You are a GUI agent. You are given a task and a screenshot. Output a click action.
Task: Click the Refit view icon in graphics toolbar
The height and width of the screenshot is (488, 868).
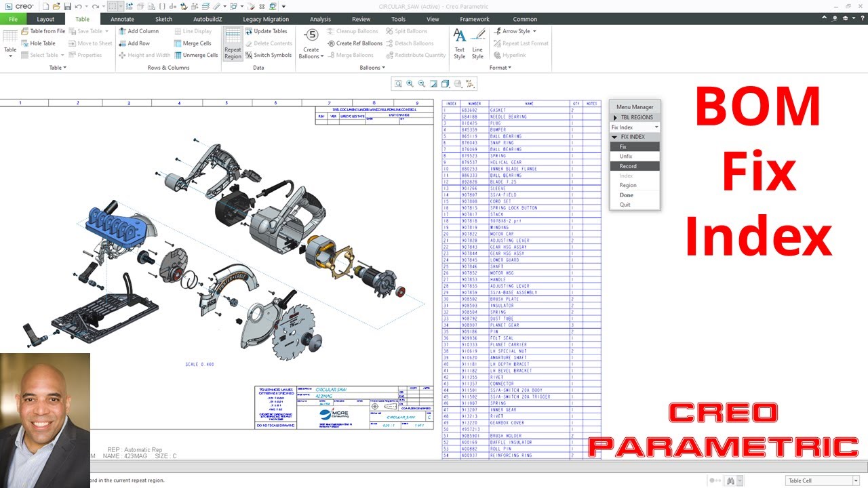pos(398,84)
